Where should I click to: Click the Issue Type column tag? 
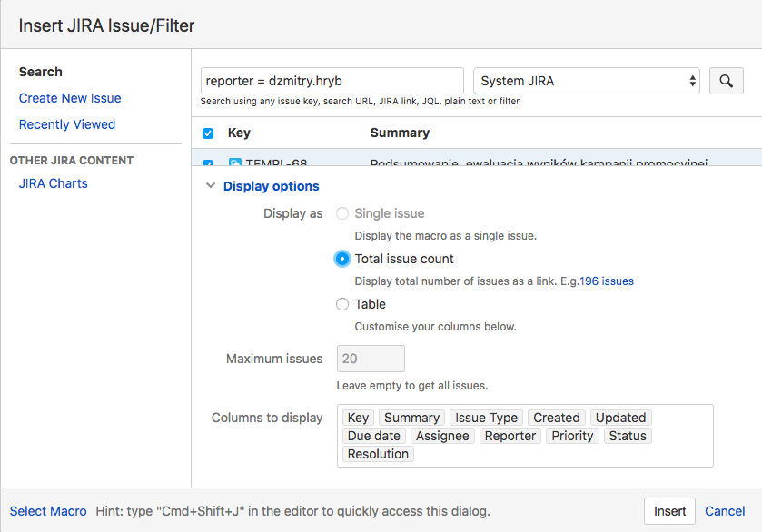pyautogui.click(x=486, y=418)
